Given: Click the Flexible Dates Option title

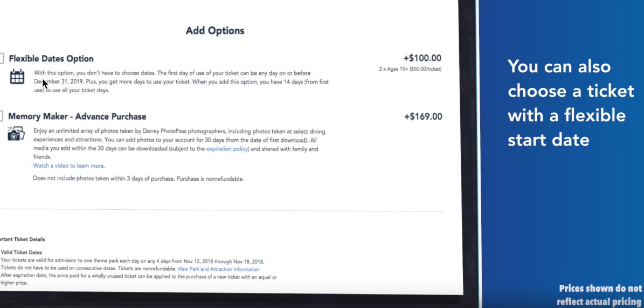Looking at the screenshot, I should pos(51,58).
